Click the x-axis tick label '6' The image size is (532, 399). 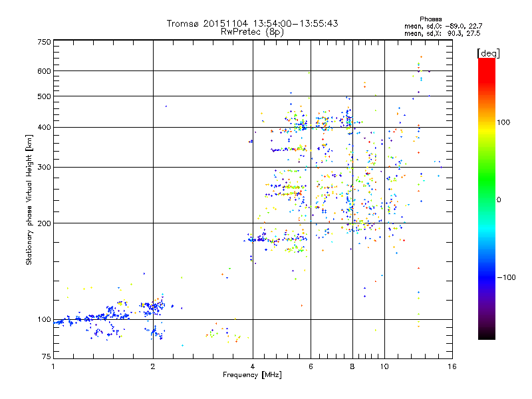coord(311,366)
